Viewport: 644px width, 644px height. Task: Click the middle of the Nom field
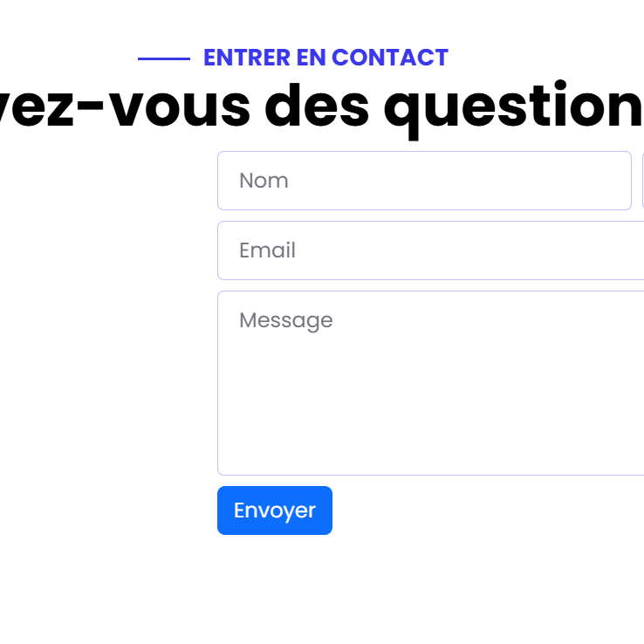tap(424, 181)
